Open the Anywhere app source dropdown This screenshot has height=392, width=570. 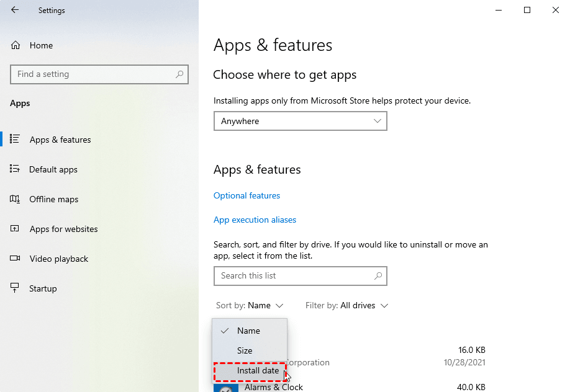300,121
